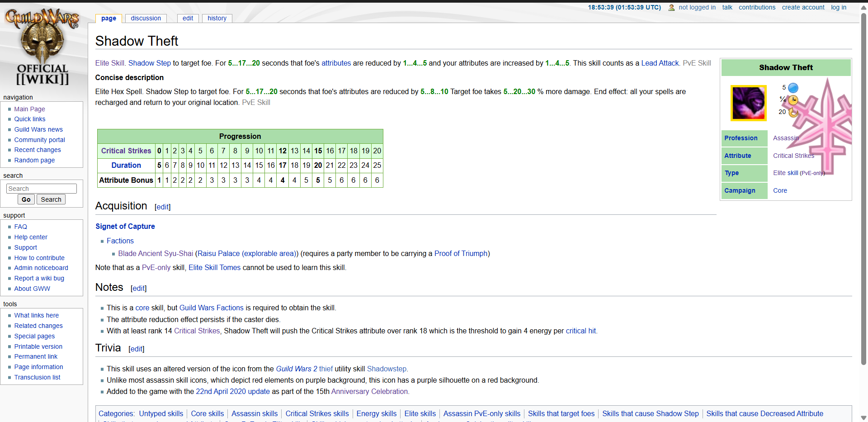Open the Guild Wars Factions link in Notes
This screenshot has height=422, width=868.
click(x=212, y=308)
